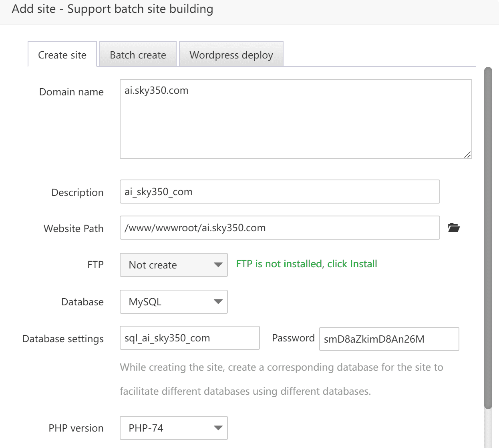
Task: Open the Wordpress deploy tab
Action: pos(231,55)
